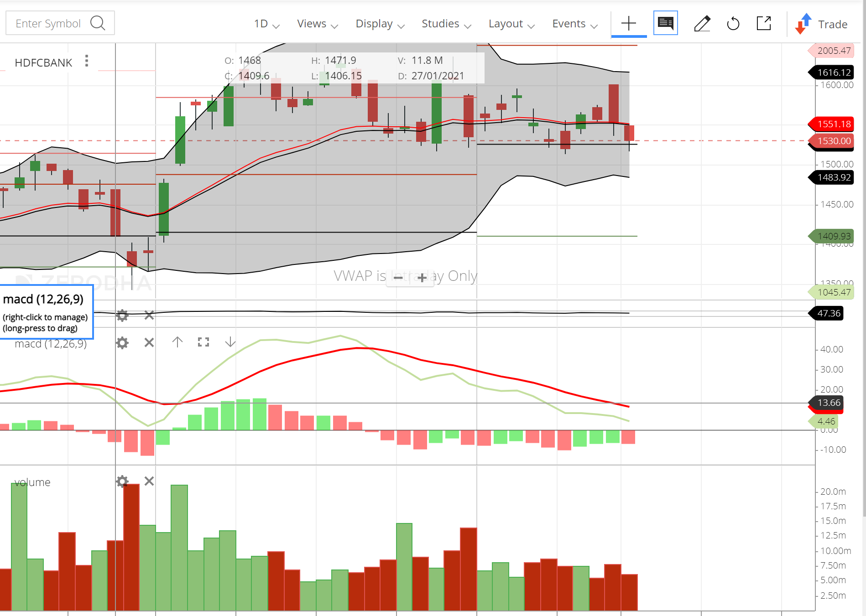Move macd panel up with arrow
The height and width of the screenshot is (616, 866).
click(x=177, y=342)
